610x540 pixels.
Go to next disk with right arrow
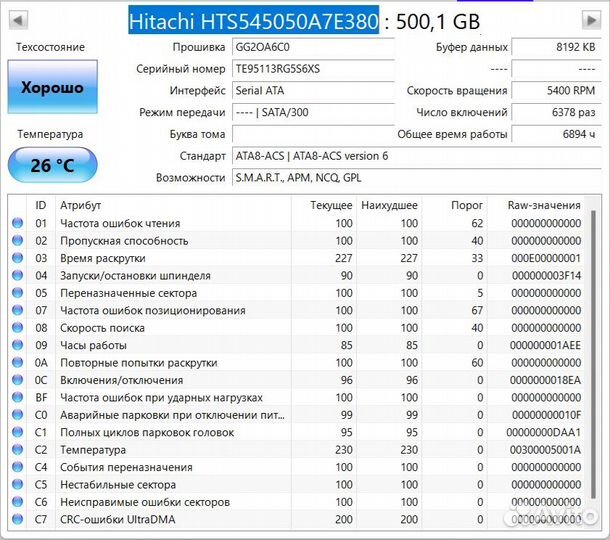(591, 20)
